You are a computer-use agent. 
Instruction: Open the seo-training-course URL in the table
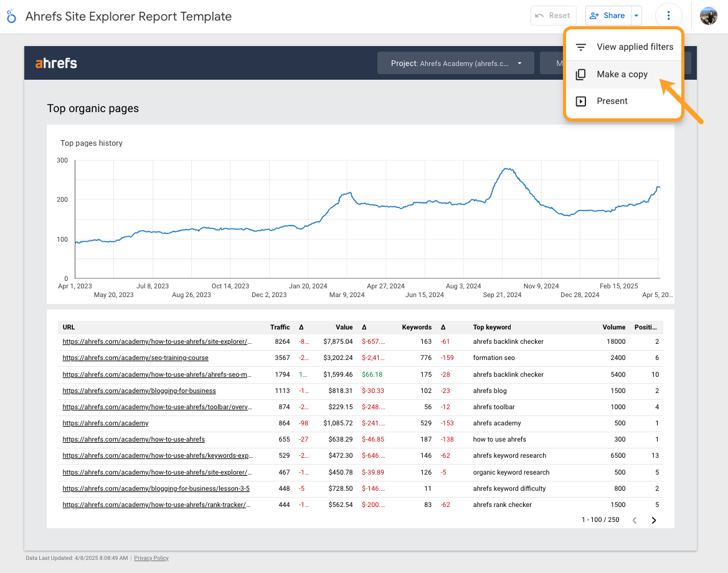(x=135, y=358)
